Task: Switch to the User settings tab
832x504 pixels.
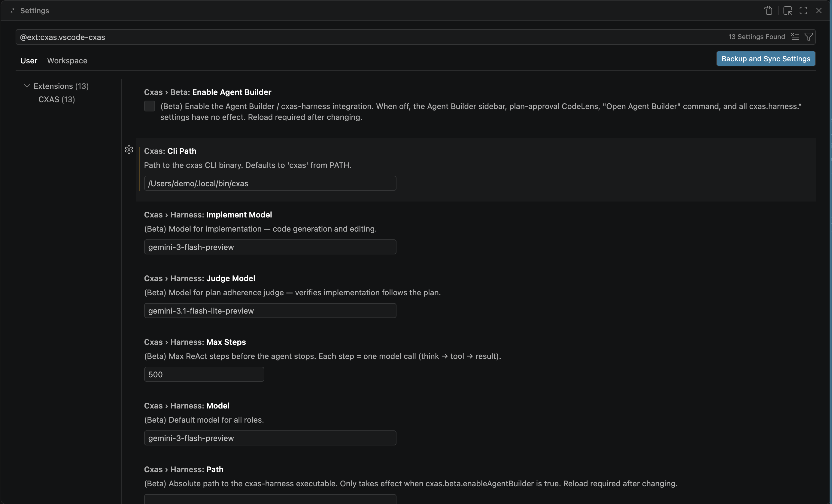Action: tap(29, 60)
